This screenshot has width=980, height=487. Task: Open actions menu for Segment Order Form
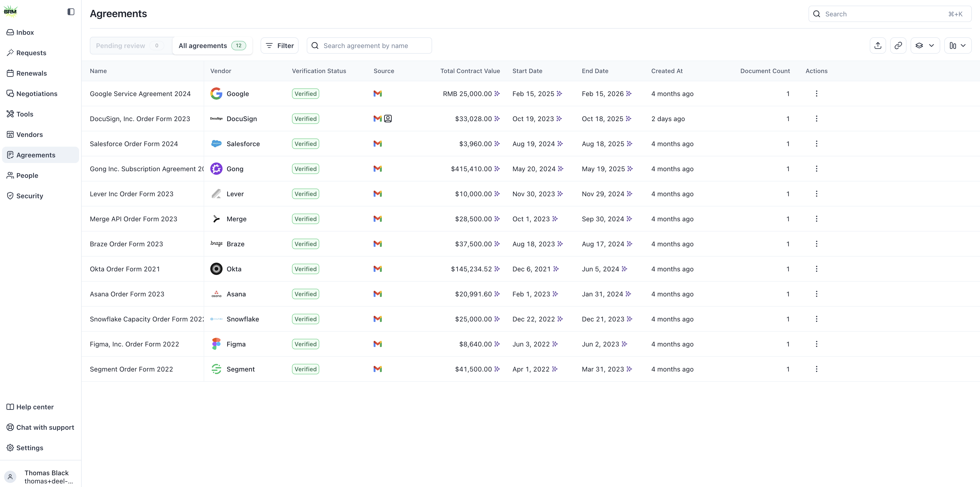click(x=816, y=369)
